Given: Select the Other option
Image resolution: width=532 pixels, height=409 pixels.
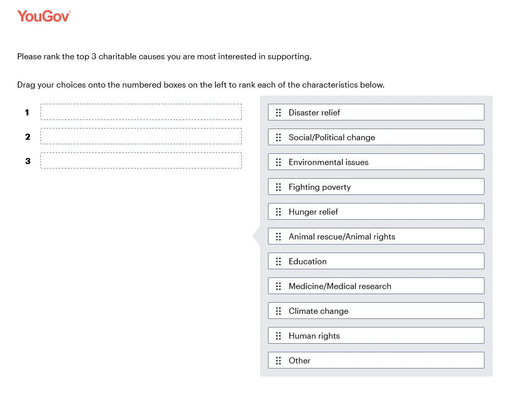Looking at the screenshot, I should (x=375, y=360).
